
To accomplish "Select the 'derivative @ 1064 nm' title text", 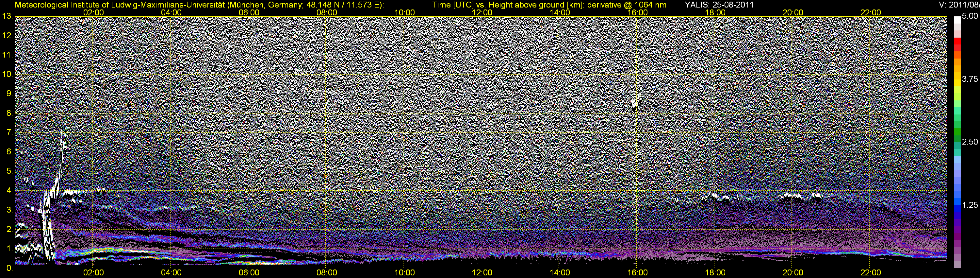I will tap(627, 5).
